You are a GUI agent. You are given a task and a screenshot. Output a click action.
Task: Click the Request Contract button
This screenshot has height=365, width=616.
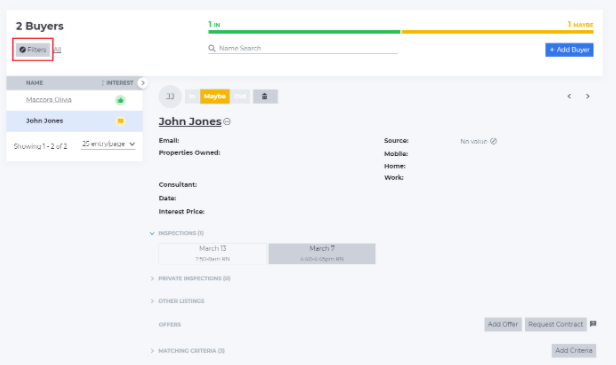point(556,324)
